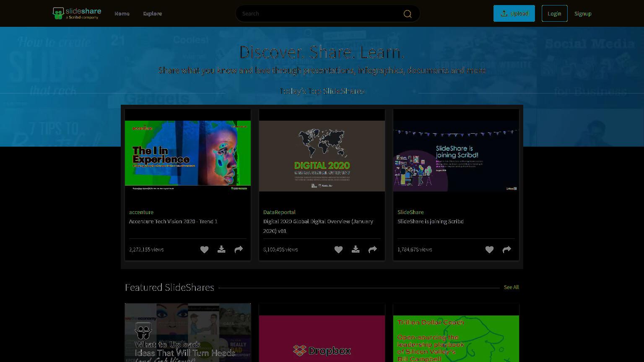Share the Digital 2020 Global Overview slideshare
Image resolution: width=644 pixels, height=362 pixels.
373,250
